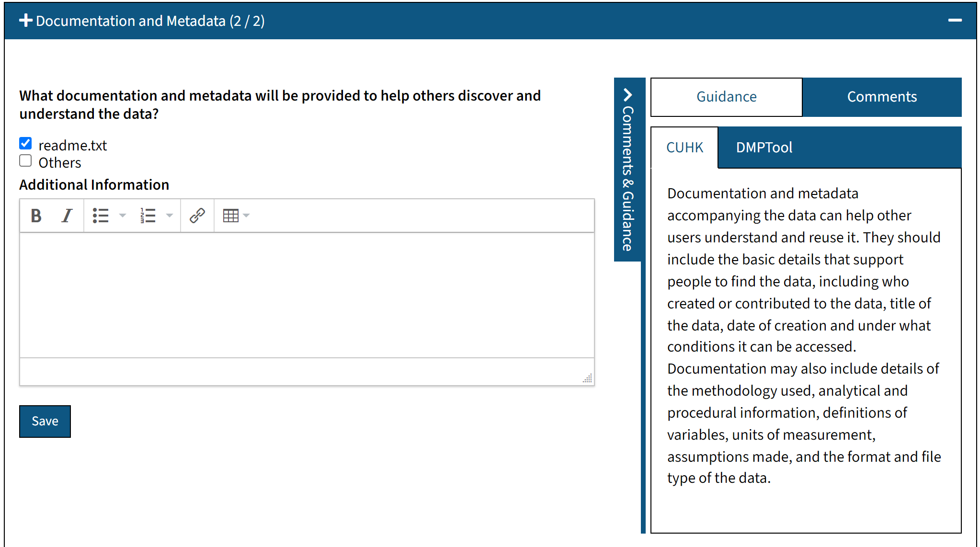Collapse the Documentation and Metadata section
980x547 pixels.
955,21
